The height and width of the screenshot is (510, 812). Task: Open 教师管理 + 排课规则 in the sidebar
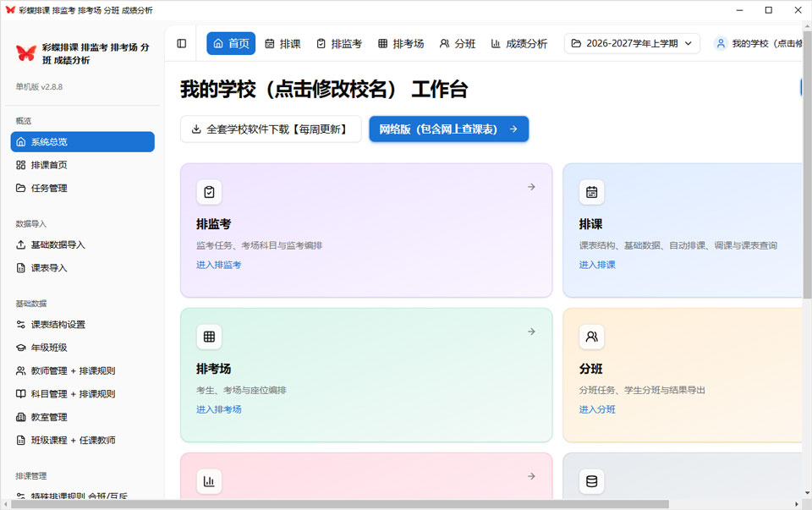point(82,370)
